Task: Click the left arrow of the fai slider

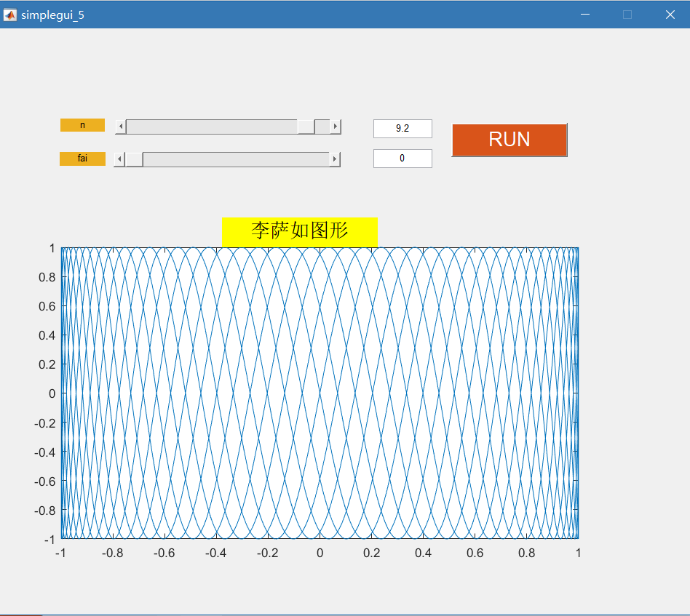Action: tap(120, 159)
